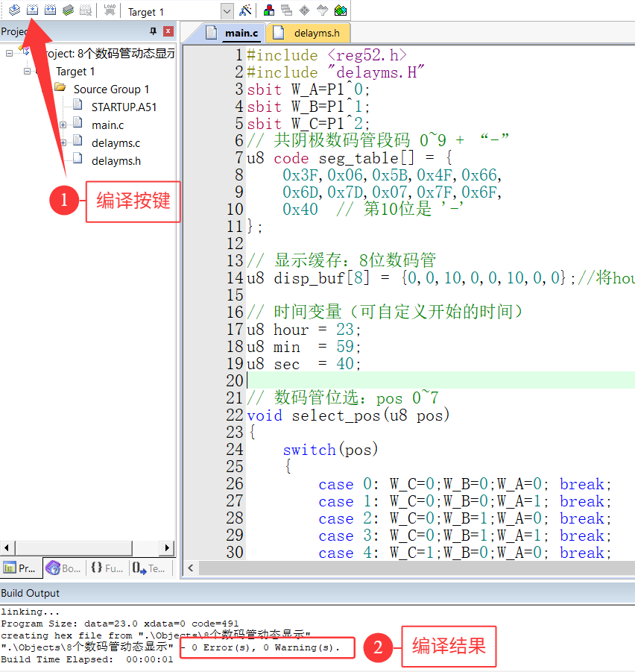Screen dimensions: 635x672
Task: Click the file icon beside delayms.h in tree
Action: tap(78, 159)
